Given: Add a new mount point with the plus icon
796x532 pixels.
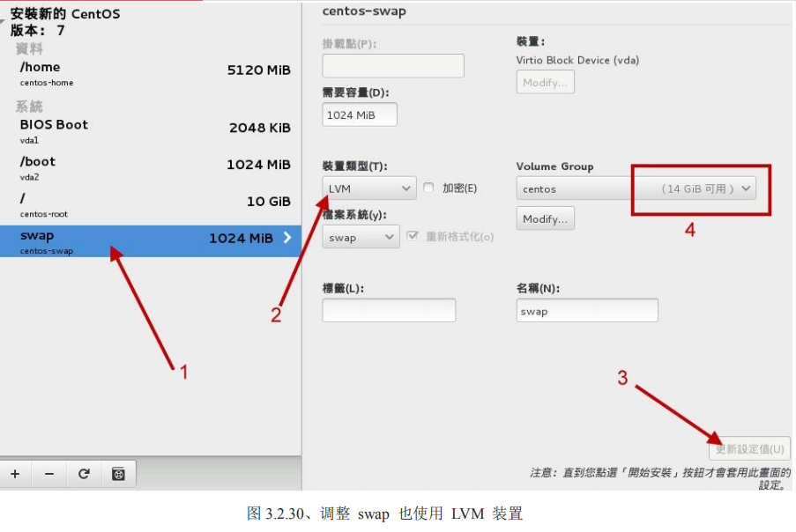Looking at the screenshot, I should coord(15,474).
